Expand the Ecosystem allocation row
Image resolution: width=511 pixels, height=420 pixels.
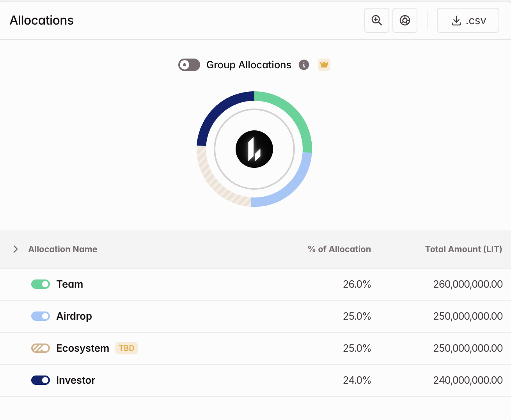(83, 348)
